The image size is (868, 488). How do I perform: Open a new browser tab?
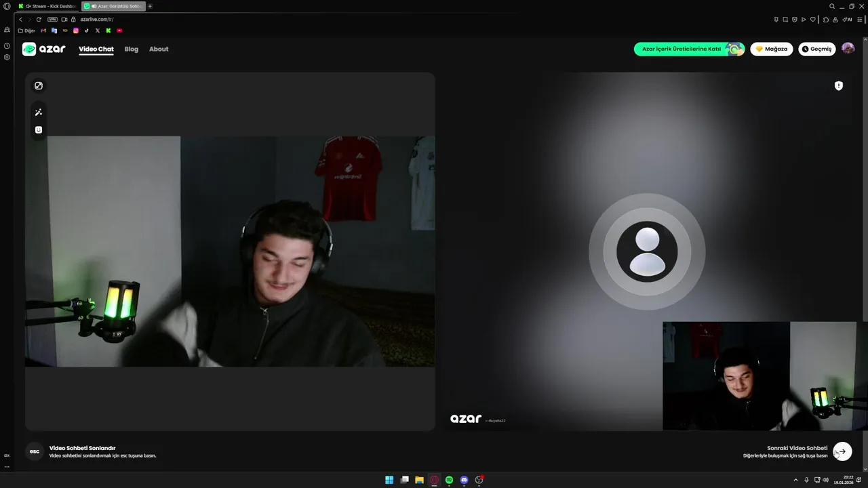150,6
